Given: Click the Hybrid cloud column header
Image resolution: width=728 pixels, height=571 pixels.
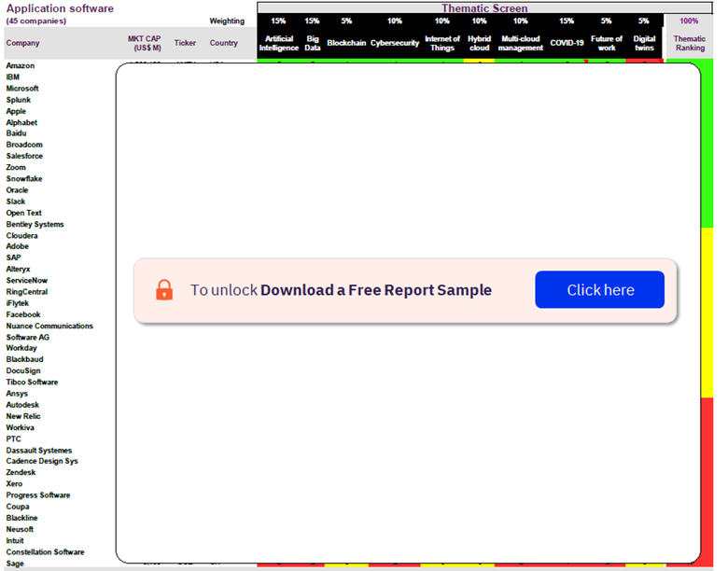Looking at the screenshot, I should point(479,43).
